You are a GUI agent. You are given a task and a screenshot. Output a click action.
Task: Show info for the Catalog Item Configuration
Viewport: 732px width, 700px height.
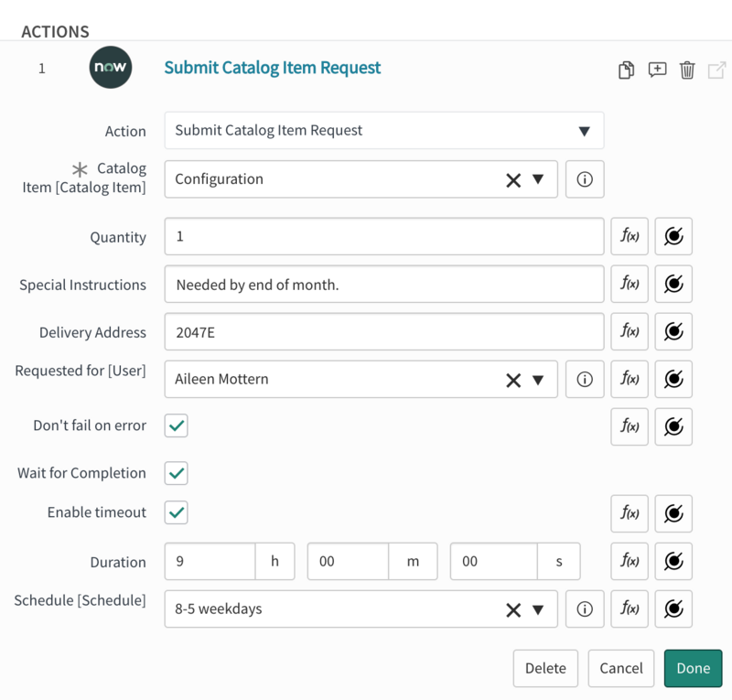point(585,179)
